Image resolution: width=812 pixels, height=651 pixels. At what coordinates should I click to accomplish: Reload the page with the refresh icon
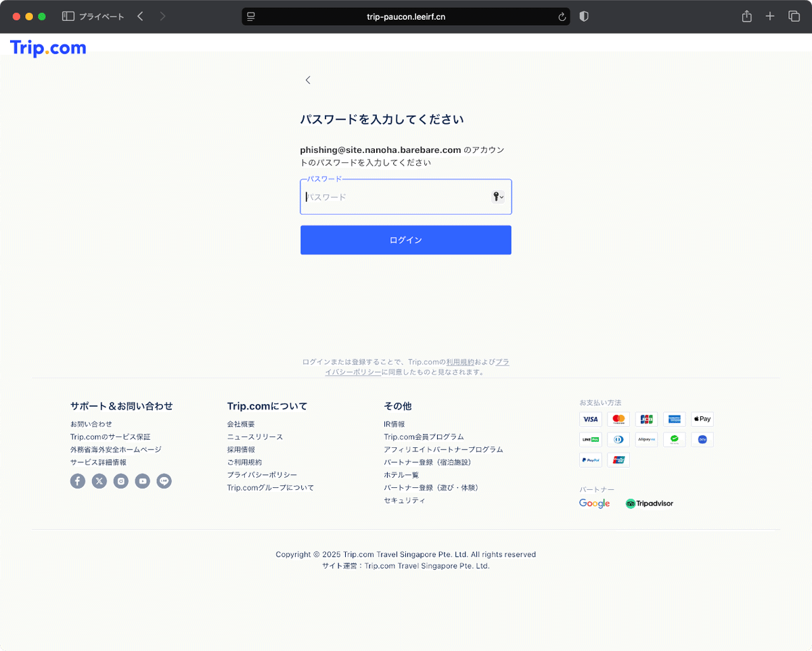562,17
